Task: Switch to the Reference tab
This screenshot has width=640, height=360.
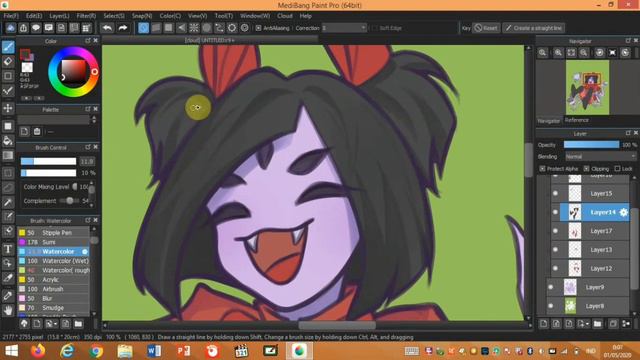Action: click(576, 120)
